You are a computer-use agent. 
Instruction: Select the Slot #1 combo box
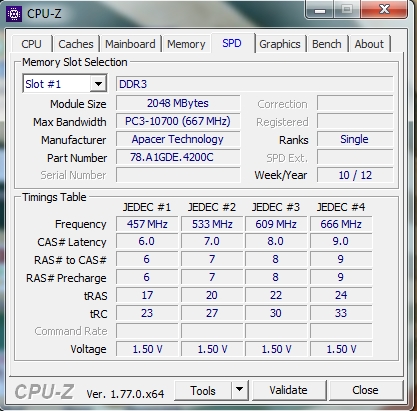[65, 84]
